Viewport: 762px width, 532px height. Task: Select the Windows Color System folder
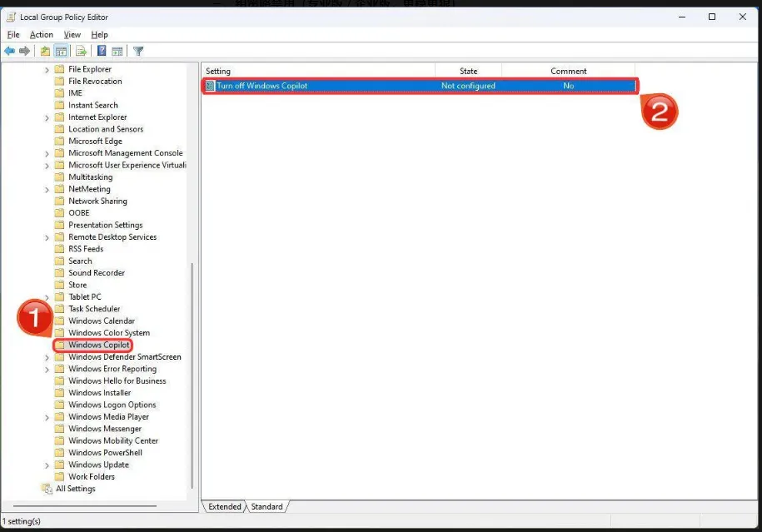point(109,333)
